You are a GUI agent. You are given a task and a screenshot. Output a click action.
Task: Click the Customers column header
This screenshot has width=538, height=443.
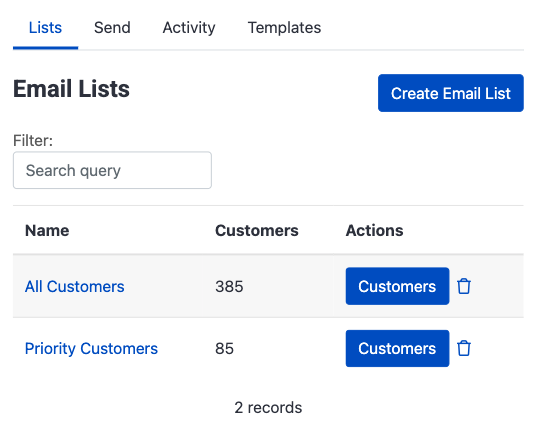click(x=257, y=230)
